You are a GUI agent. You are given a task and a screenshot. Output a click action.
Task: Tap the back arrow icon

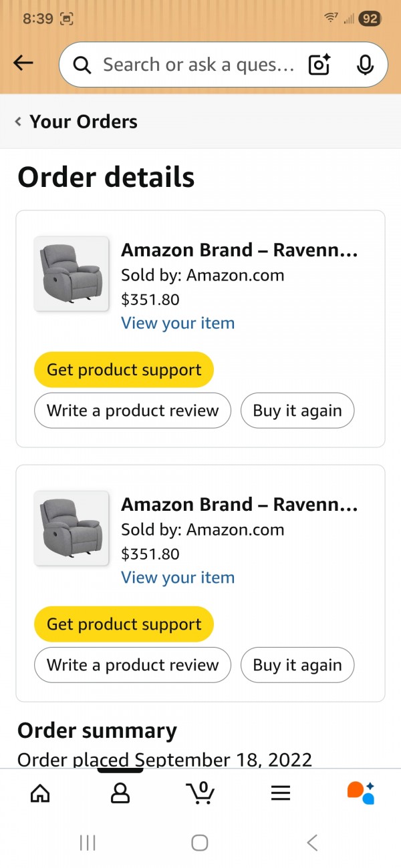click(23, 63)
